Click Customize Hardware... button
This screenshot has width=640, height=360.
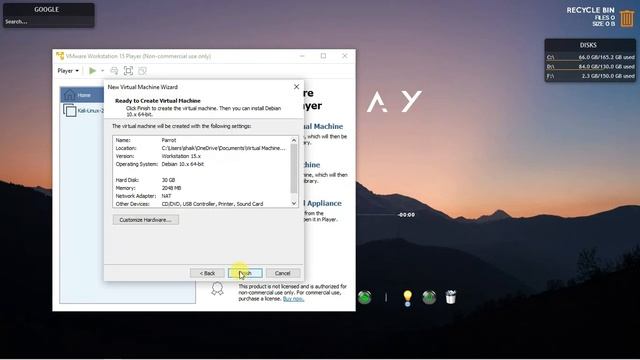[x=145, y=220]
